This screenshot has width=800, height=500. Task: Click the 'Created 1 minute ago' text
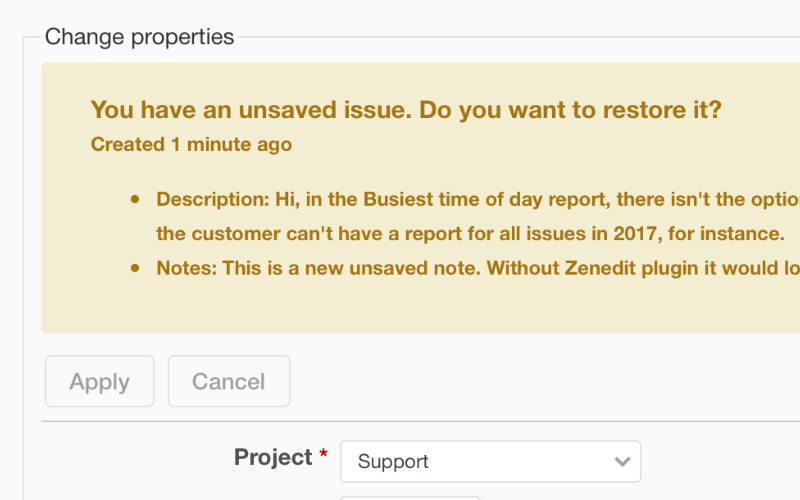coord(191,144)
